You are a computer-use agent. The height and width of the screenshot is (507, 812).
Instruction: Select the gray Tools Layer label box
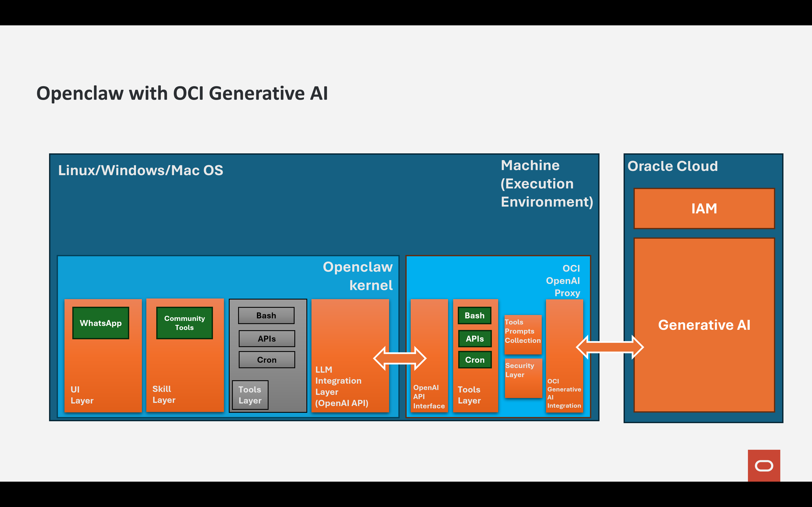250,395
